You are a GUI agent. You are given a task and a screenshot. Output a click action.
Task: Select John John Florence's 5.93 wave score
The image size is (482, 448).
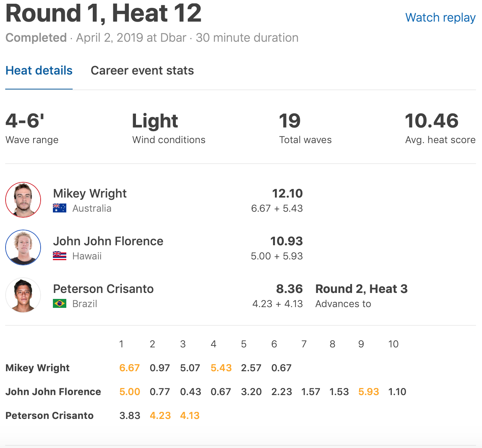point(368,392)
